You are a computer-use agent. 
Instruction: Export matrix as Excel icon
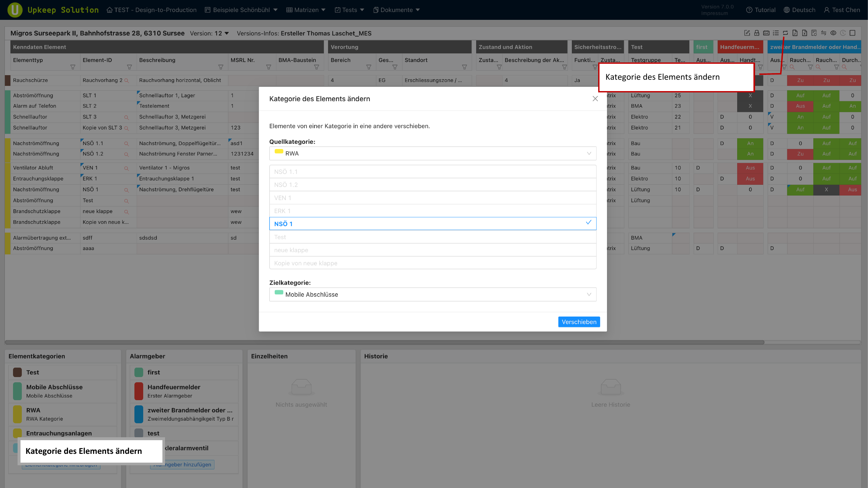point(805,33)
